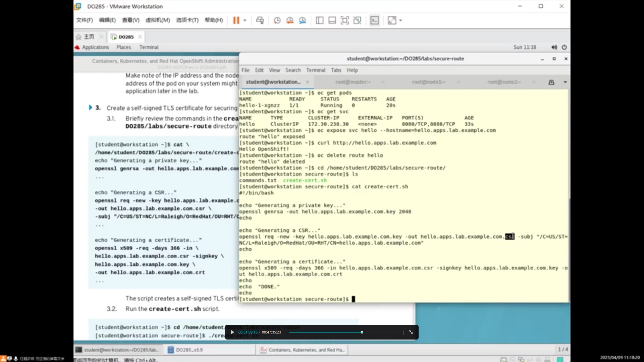
Task: Open the GNOME Places menu
Action: coord(124,47)
